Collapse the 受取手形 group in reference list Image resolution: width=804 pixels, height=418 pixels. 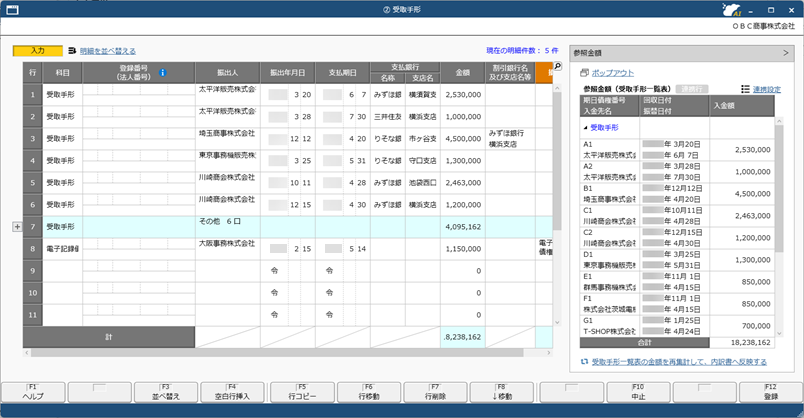[x=586, y=128]
